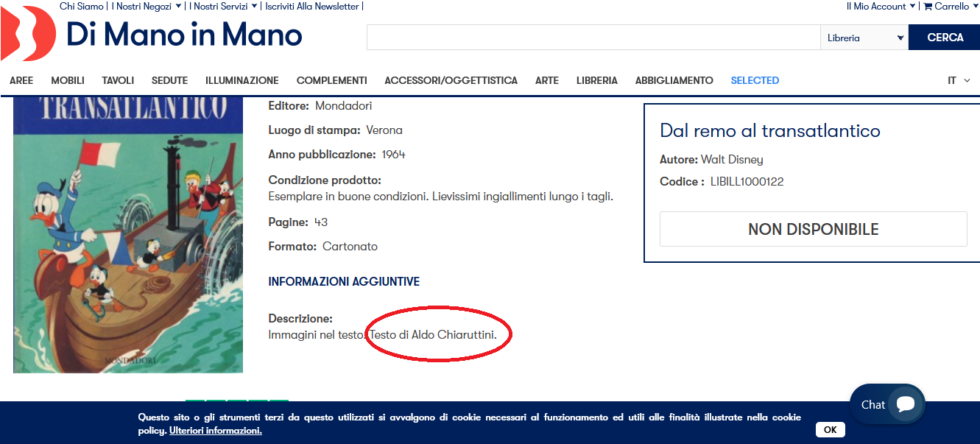The height and width of the screenshot is (444, 980).
Task: Accept cookies with OK button
Action: tap(830, 429)
